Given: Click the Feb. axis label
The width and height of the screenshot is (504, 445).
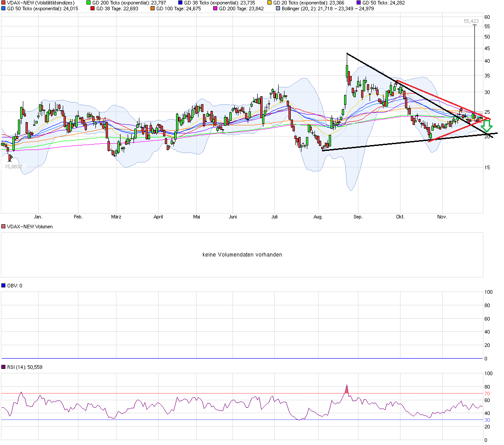Looking at the screenshot, I should pyautogui.click(x=78, y=217).
